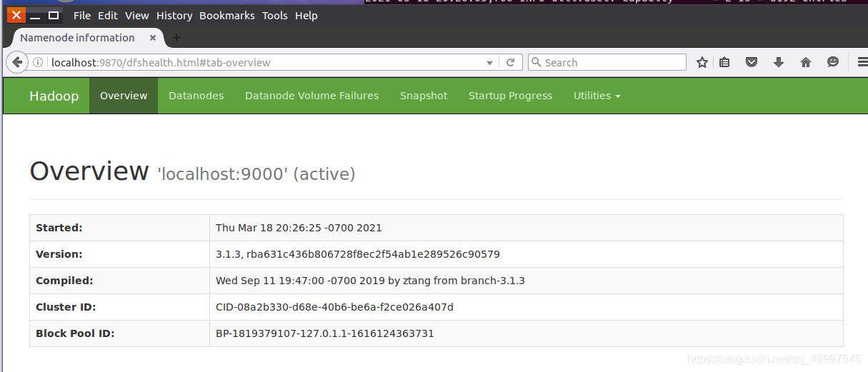Screen dimensions: 868x372
Task: Open the downloads arrow icon
Action: (779, 63)
